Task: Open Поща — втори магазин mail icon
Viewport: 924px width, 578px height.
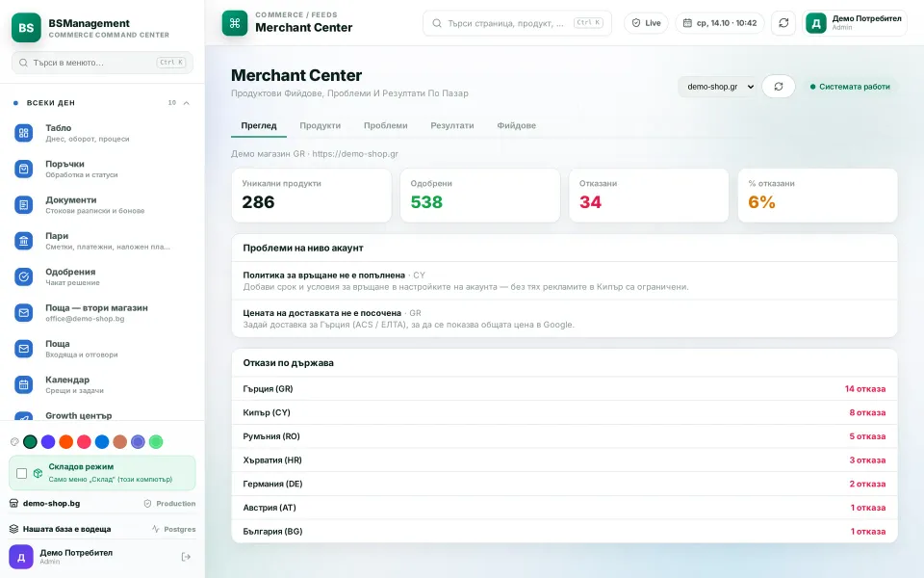Action: [x=23, y=312]
